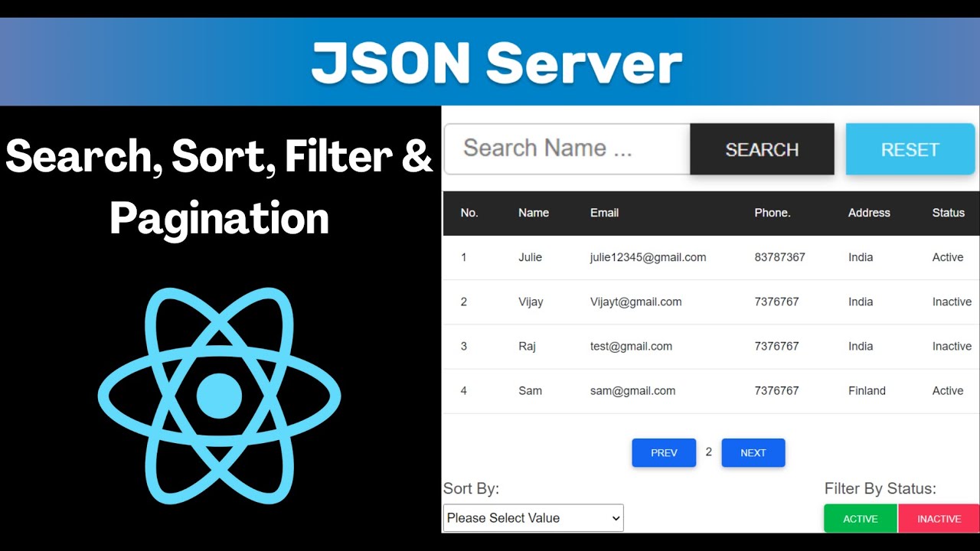The height and width of the screenshot is (551, 980).
Task: Click the Search, Sort, Filter & Pagination heading
Action: click(219, 188)
